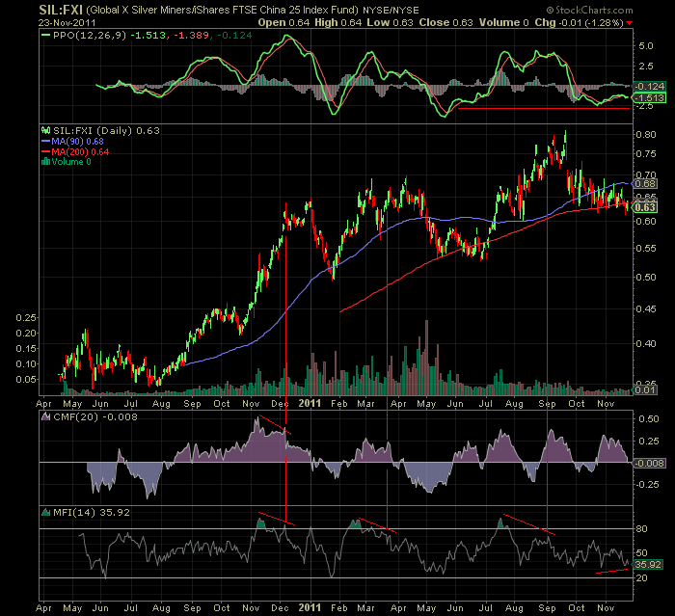Image resolution: width=675 pixels, height=616 pixels.
Task: Click the 0.75 price axis label
Action: (x=646, y=153)
